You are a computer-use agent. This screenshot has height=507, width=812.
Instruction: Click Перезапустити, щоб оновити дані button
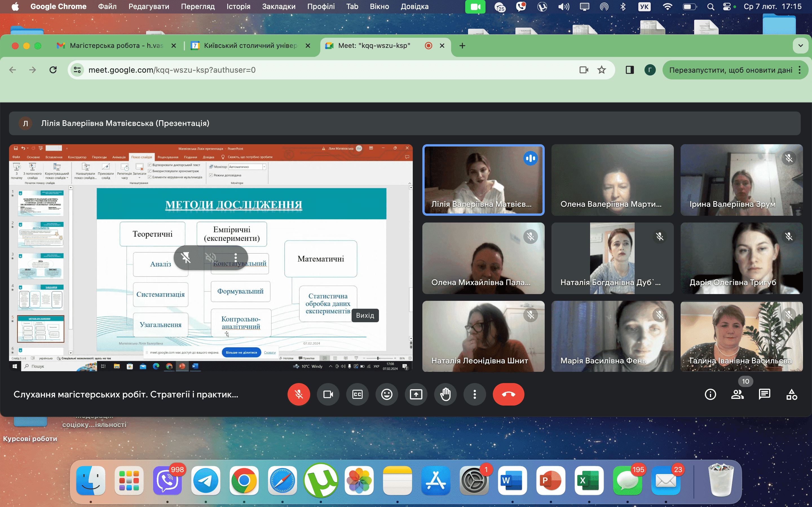pos(731,70)
